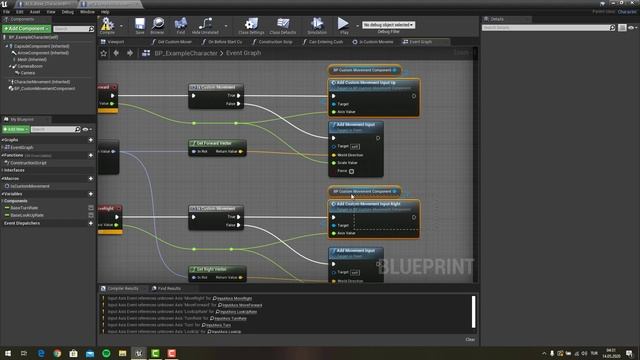Open the Debug menu
640x360 pixels.
[x=68, y=12]
